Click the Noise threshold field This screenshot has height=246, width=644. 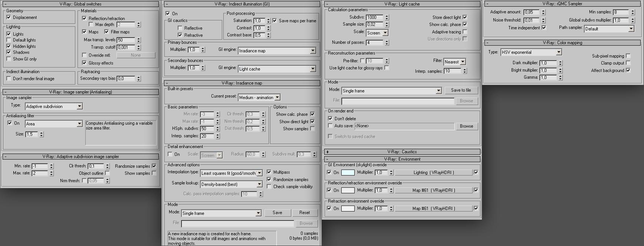click(532, 20)
